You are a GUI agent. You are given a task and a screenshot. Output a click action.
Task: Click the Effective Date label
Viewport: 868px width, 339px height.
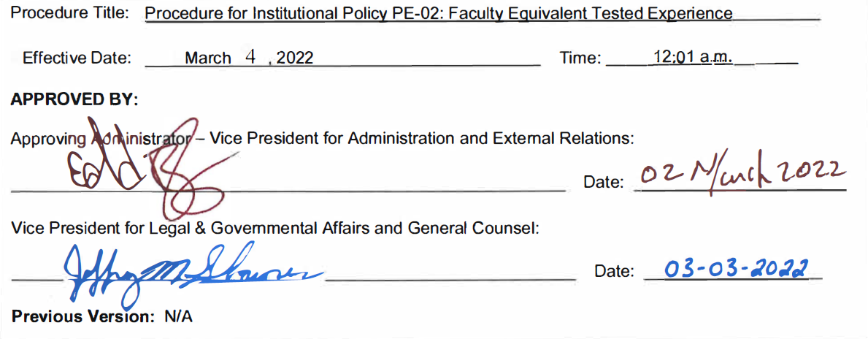77,58
